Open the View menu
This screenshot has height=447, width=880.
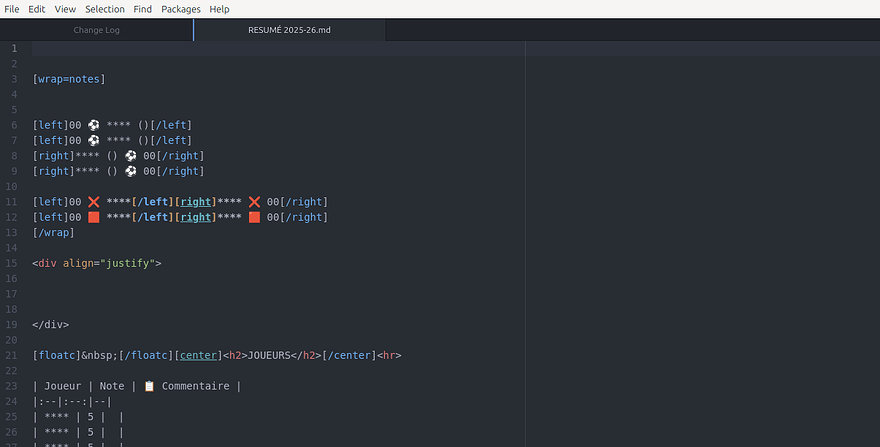(65, 9)
